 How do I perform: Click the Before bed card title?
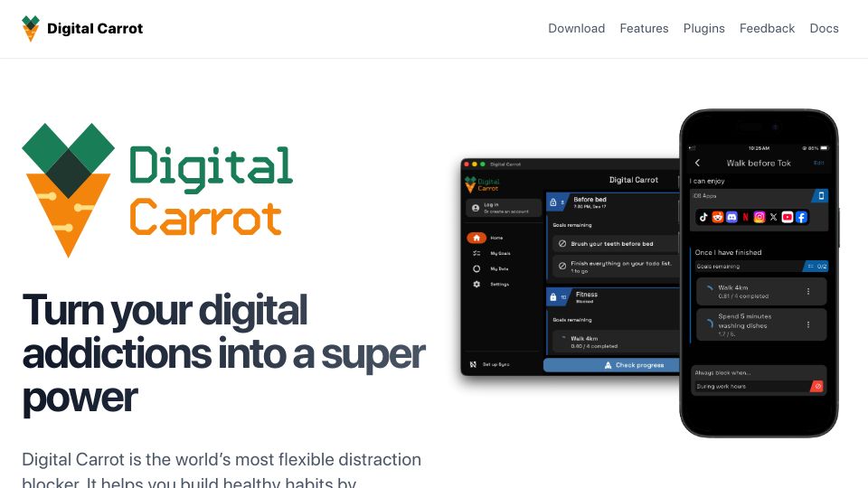click(x=590, y=199)
